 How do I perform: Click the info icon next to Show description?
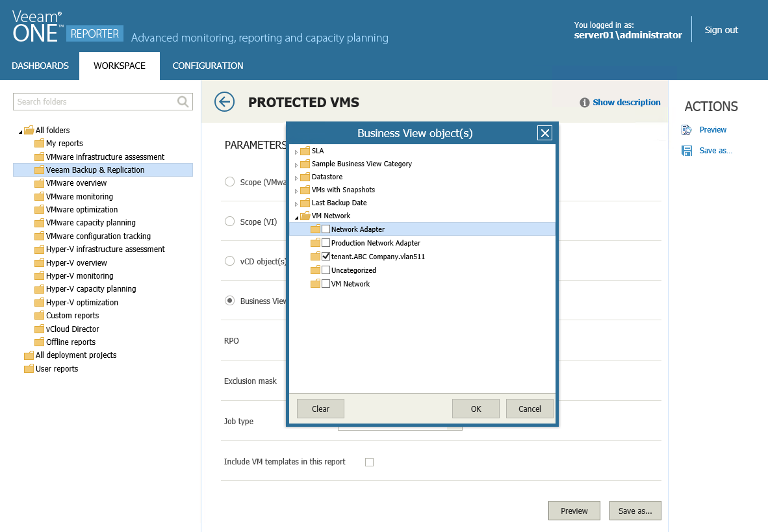(585, 103)
